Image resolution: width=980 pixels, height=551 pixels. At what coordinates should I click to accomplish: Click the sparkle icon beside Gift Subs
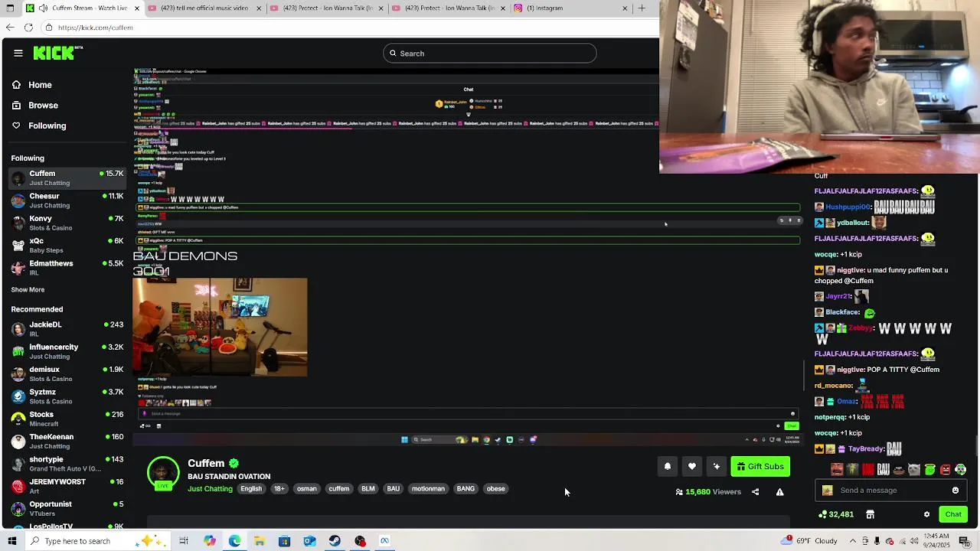[x=717, y=467]
